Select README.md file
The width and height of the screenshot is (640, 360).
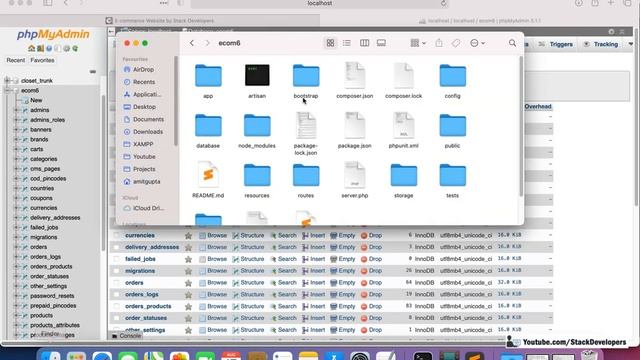(208, 175)
